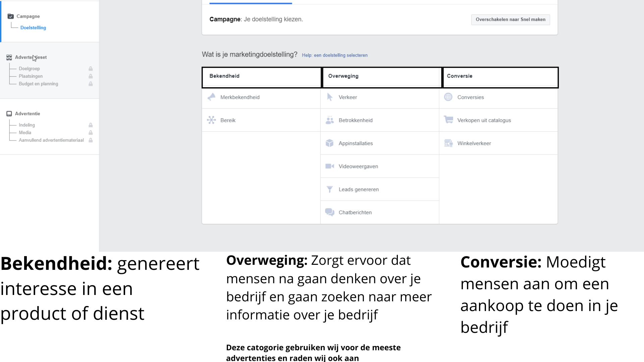The width and height of the screenshot is (644, 362).
Task: Click the Merkbekendheid megaphone icon
Action: click(x=211, y=97)
